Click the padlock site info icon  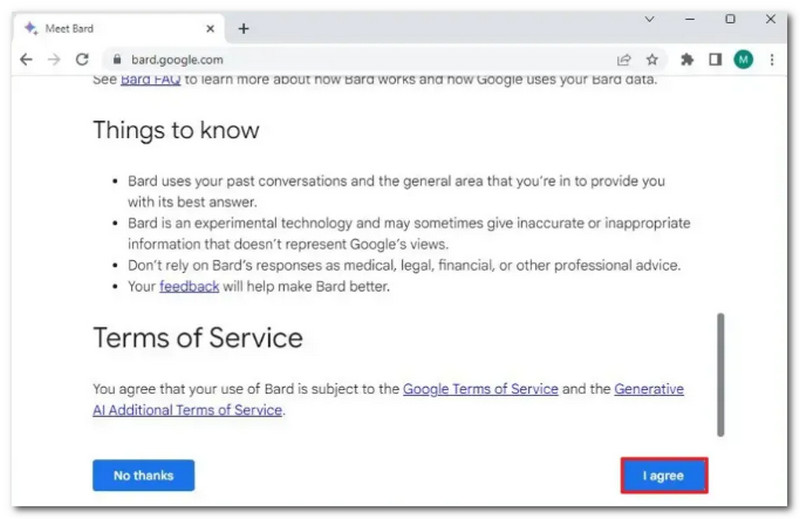point(117,60)
